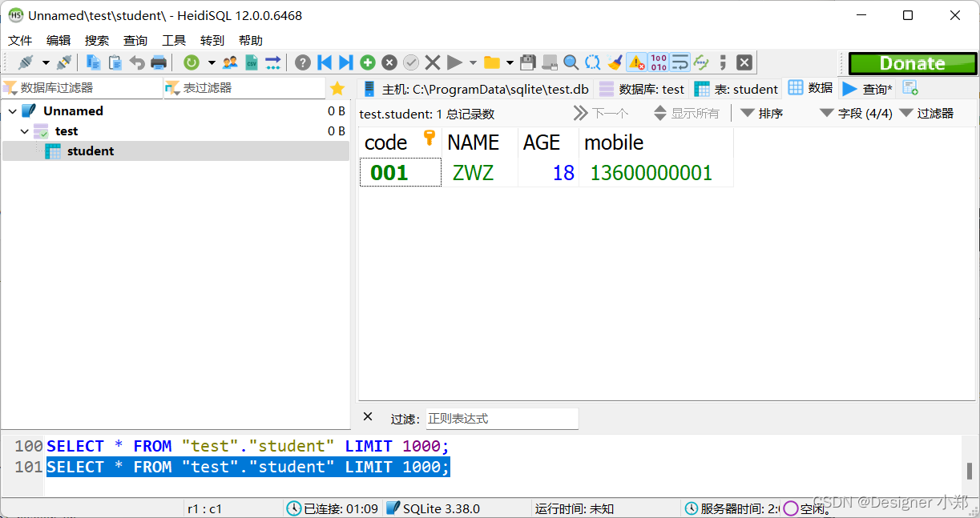Screen dimensions: 980x518
Task: Open the 工具 menu
Action: click(x=174, y=41)
